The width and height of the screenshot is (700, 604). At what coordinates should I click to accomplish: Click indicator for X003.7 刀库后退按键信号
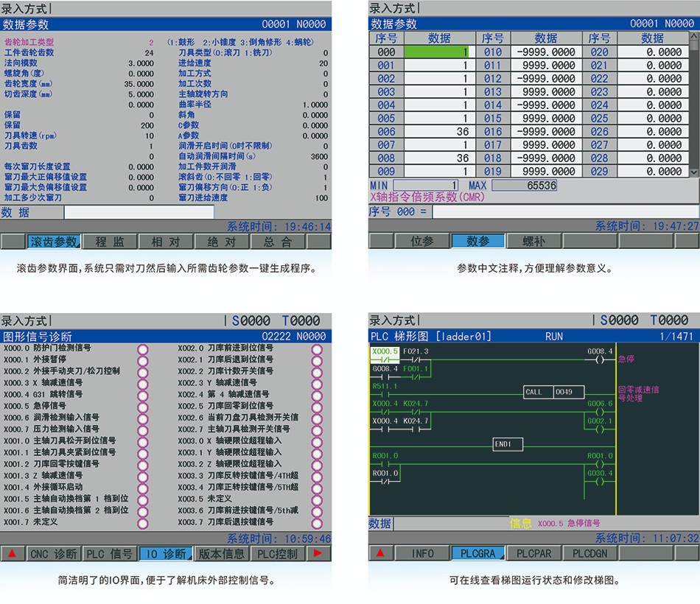click(317, 524)
